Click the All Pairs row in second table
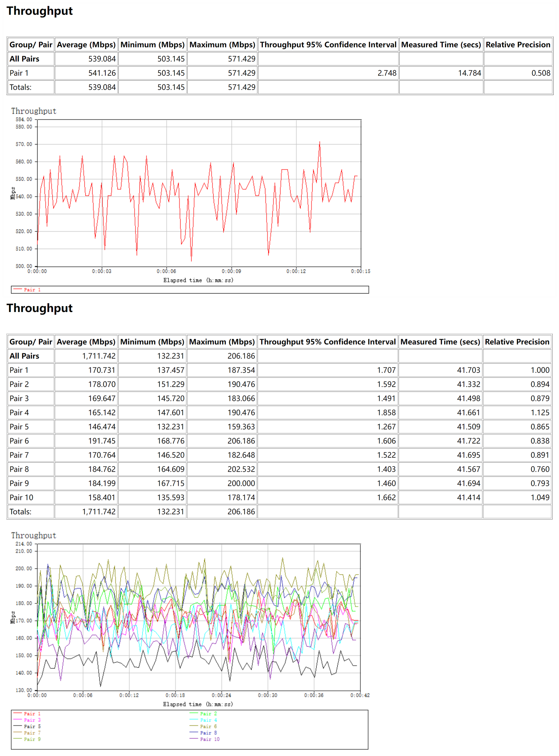The image size is (559, 756). pos(24,356)
